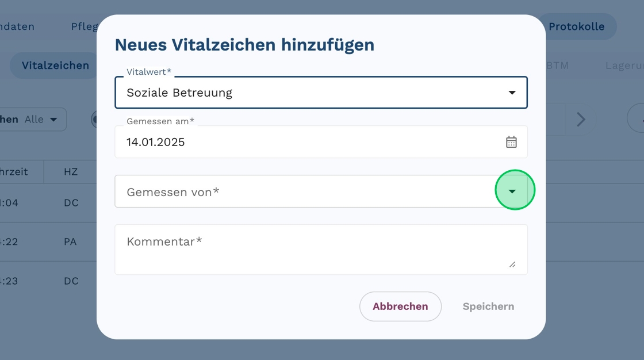The image size is (644, 360).
Task: Open the BTM sub-tab
Action: [x=557, y=66]
